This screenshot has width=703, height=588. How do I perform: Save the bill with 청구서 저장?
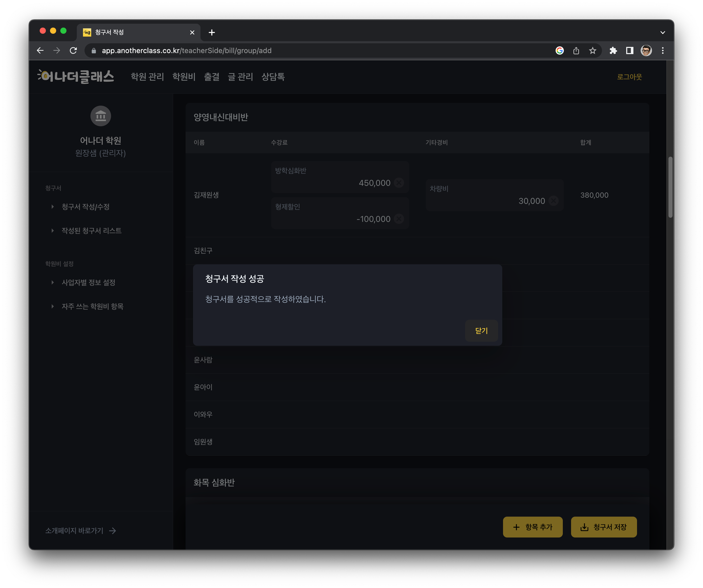[604, 526]
